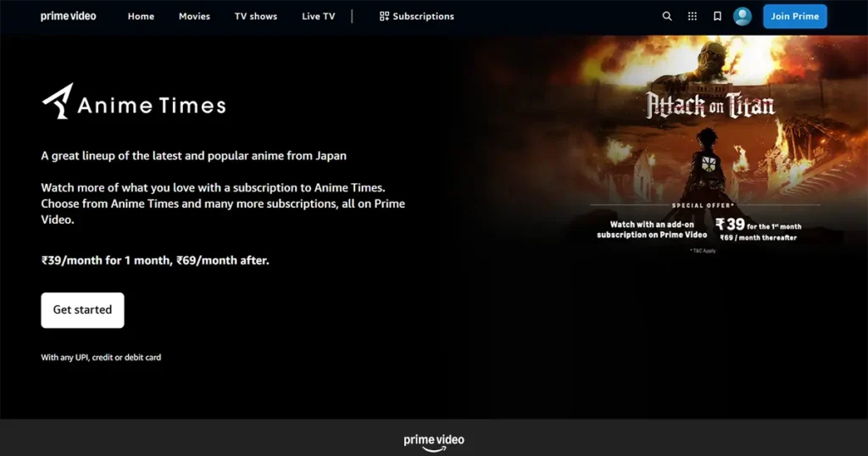Click the Get started button
This screenshot has width=868, height=456.
pyautogui.click(x=82, y=310)
